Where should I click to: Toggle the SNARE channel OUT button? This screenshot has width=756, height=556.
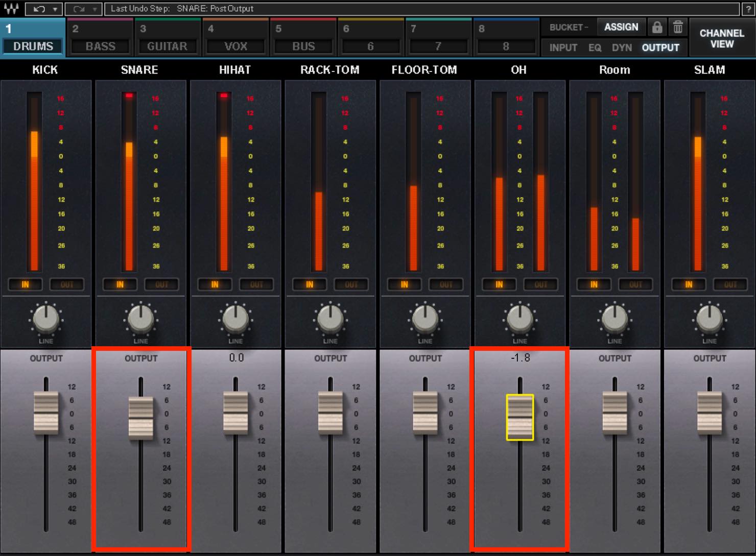point(161,284)
